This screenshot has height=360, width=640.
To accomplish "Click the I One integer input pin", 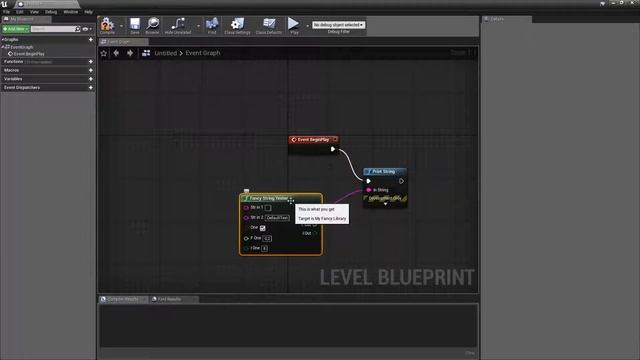I will point(246,248).
